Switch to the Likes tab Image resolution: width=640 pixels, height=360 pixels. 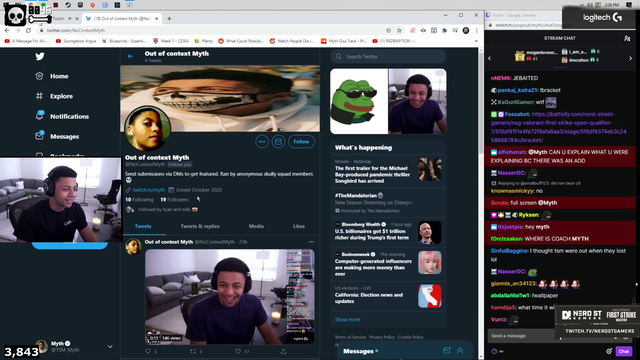coord(299,226)
